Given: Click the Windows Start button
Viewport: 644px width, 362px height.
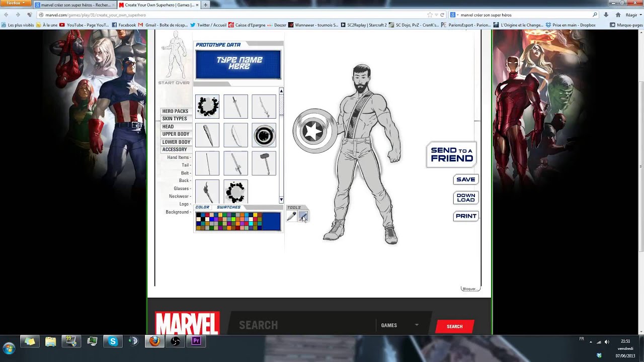Looking at the screenshot, I should 9,347.
